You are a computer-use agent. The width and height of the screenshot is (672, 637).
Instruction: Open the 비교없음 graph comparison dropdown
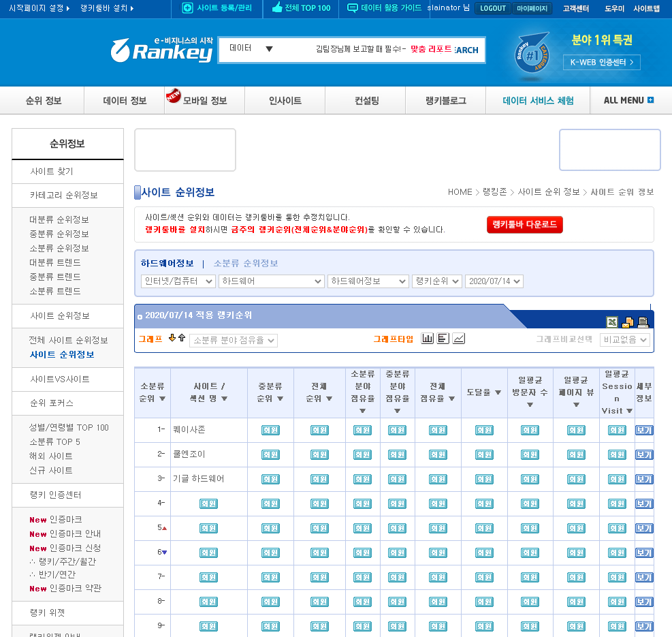(624, 340)
